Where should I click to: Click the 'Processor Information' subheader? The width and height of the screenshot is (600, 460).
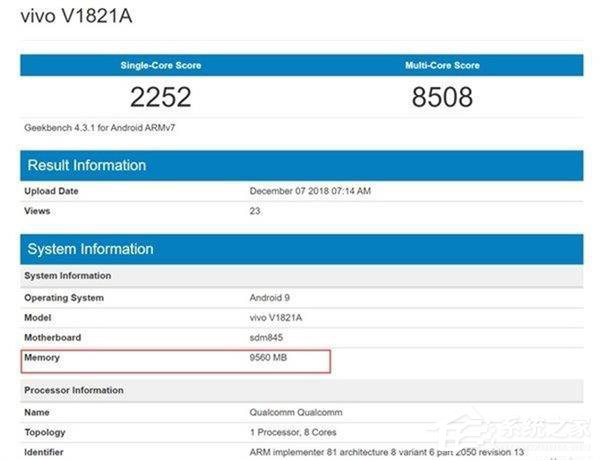302,390
